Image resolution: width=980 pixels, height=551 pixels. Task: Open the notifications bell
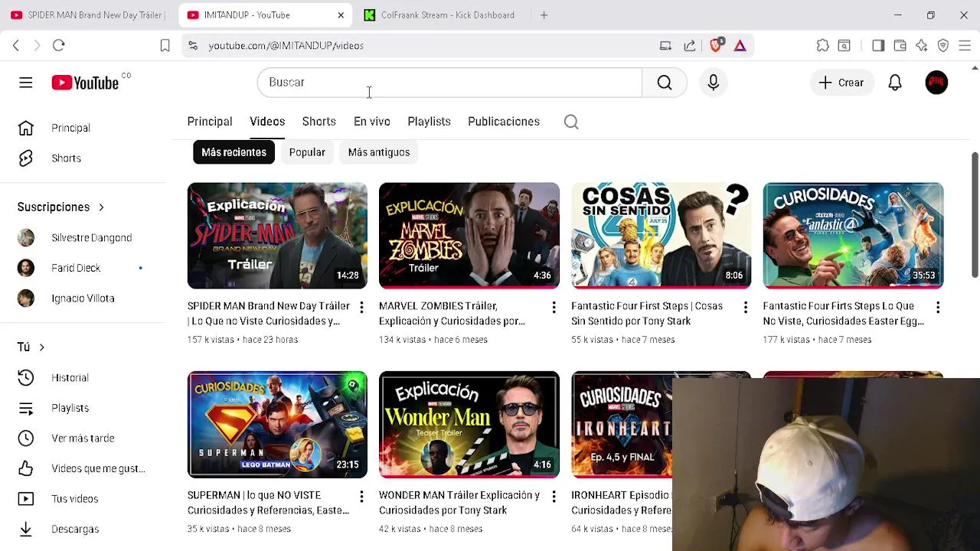point(895,83)
